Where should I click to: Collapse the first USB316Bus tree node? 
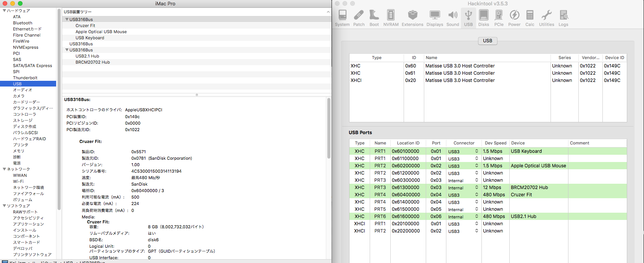click(67, 19)
